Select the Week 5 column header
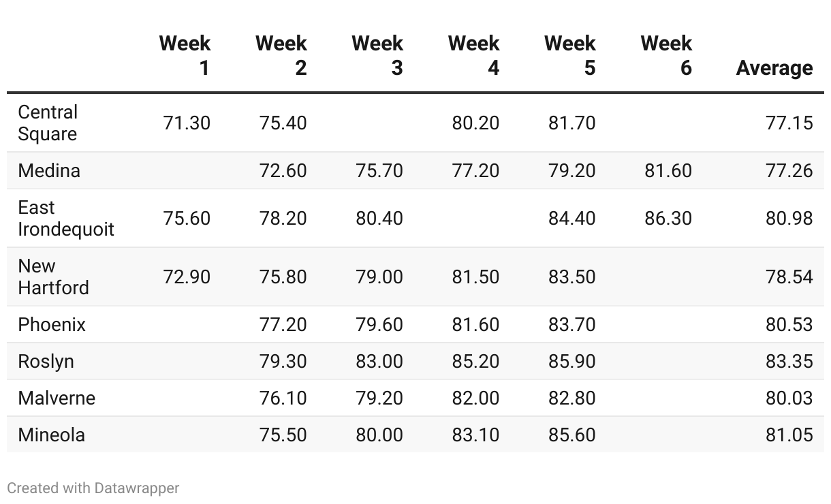The image size is (831, 504). pos(569,55)
